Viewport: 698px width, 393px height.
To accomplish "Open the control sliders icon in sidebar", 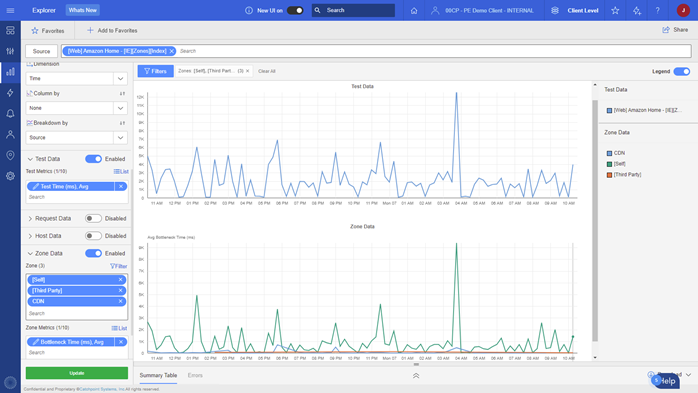I will 10,51.
